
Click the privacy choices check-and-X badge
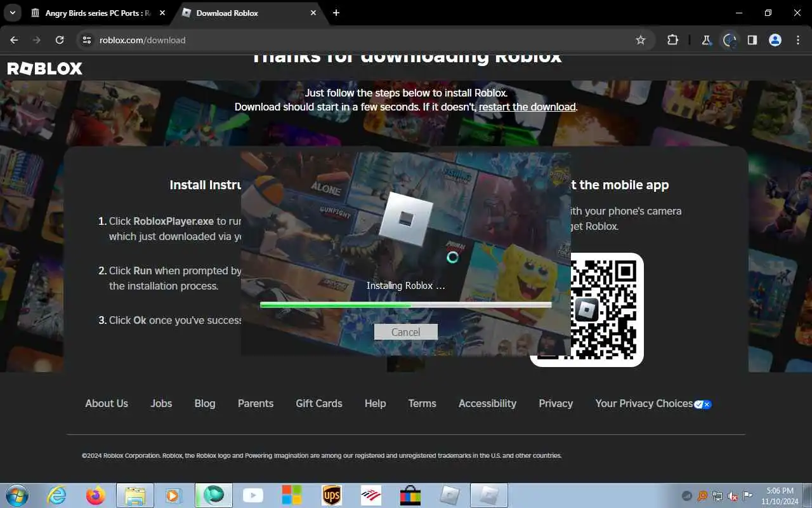coord(703,404)
